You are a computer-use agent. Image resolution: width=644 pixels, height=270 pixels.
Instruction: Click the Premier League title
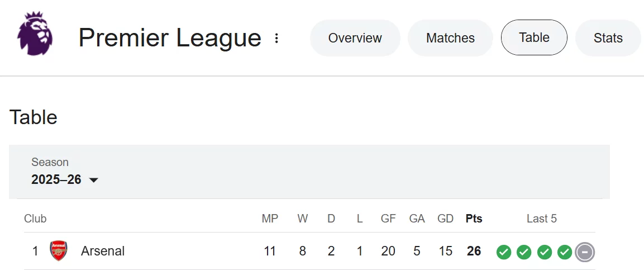pos(170,38)
